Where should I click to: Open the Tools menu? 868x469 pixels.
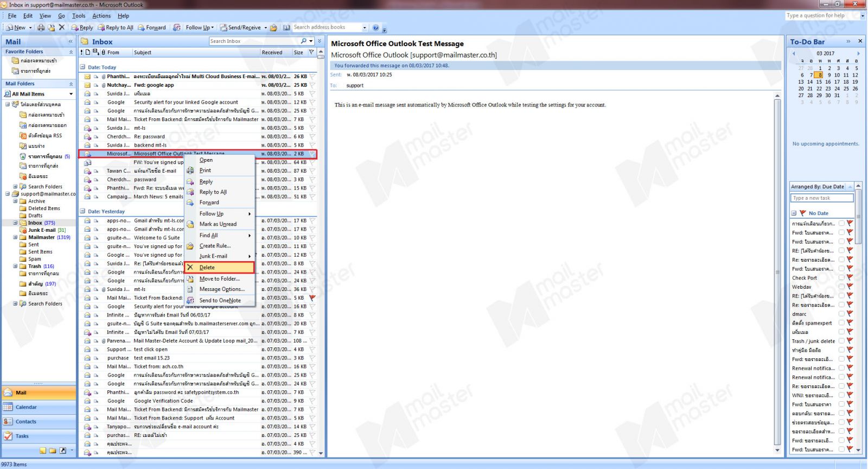coord(79,16)
